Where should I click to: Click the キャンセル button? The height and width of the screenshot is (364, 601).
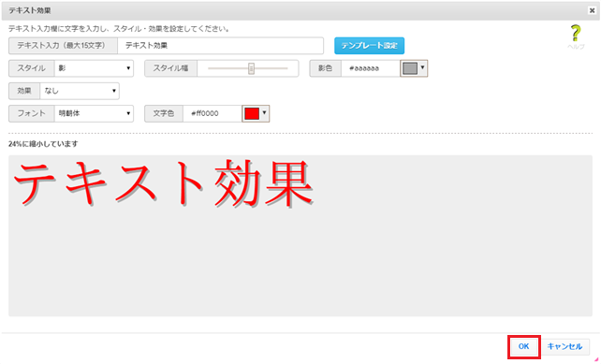point(564,347)
